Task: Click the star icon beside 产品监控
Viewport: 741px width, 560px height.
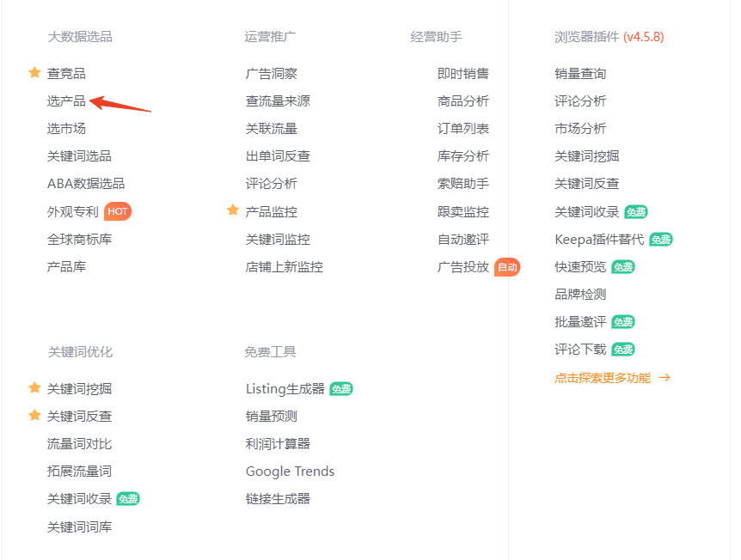Action: pos(232,209)
